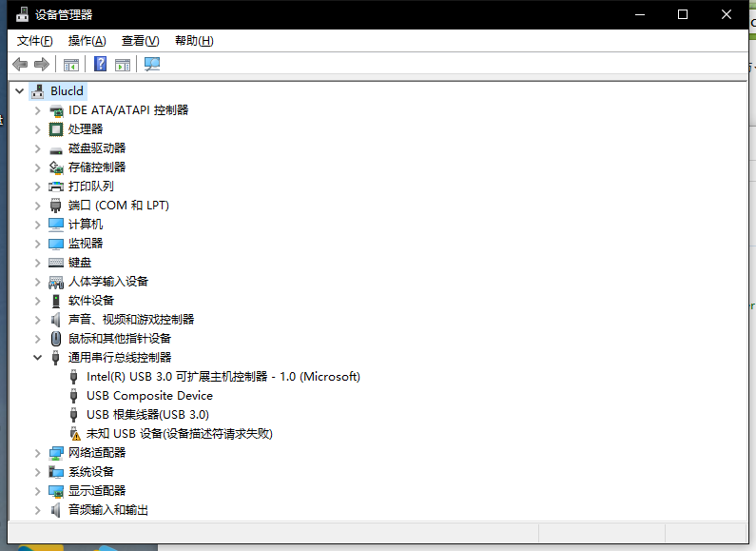This screenshot has width=756, height=551.
Task: Open the 帮助(H) menu
Action: tap(194, 41)
